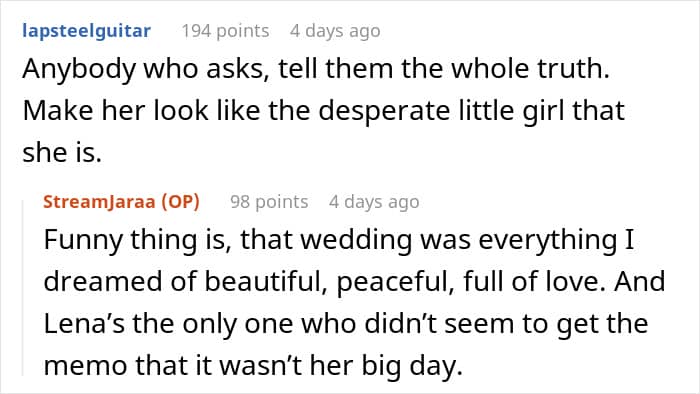This screenshot has width=700, height=394.
Task: Open timestamp of lapsteelguitar's comment
Action: 335,31
